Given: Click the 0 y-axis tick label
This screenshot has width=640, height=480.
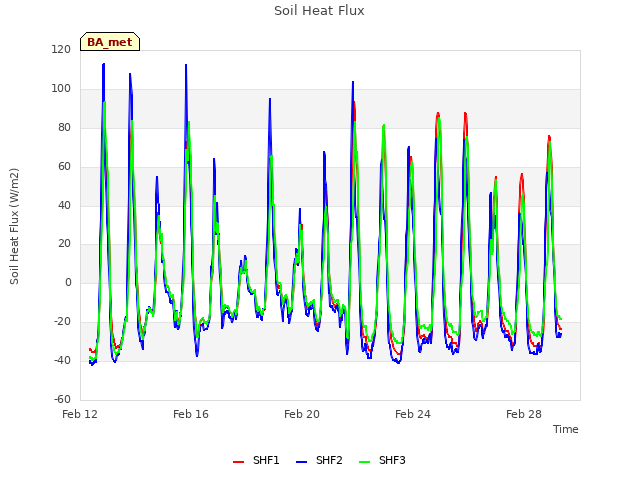Looking at the screenshot, I should (x=68, y=282).
